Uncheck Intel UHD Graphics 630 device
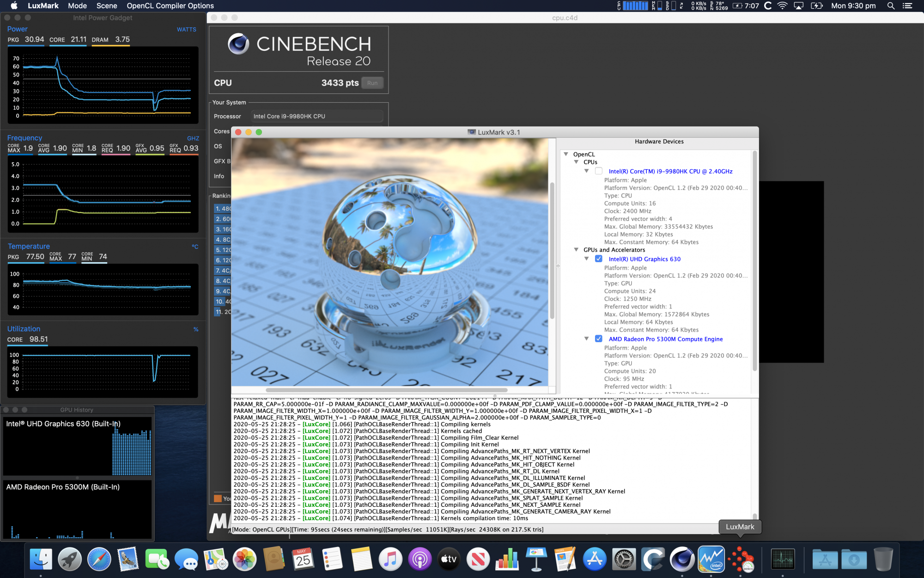This screenshot has height=578, width=924. (x=599, y=259)
